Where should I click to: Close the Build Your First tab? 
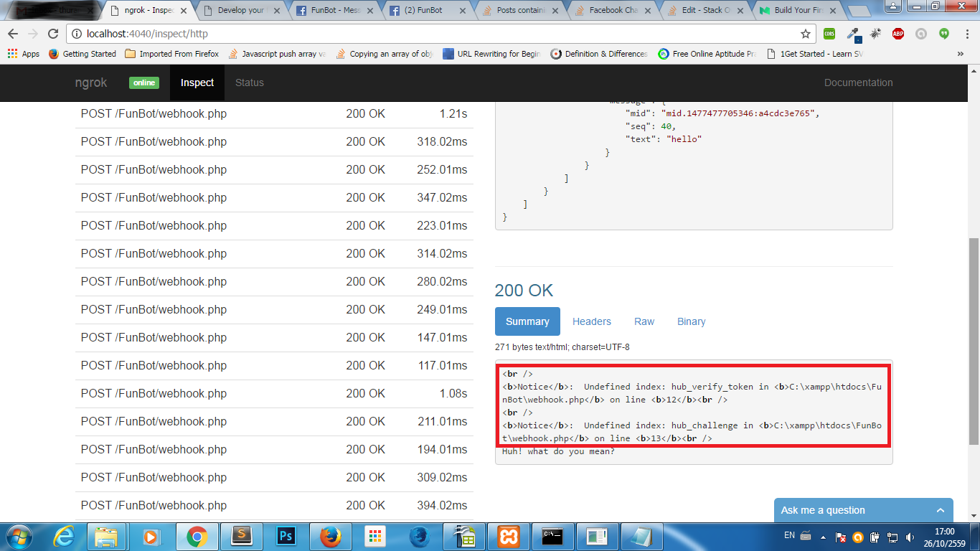pos(832,10)
